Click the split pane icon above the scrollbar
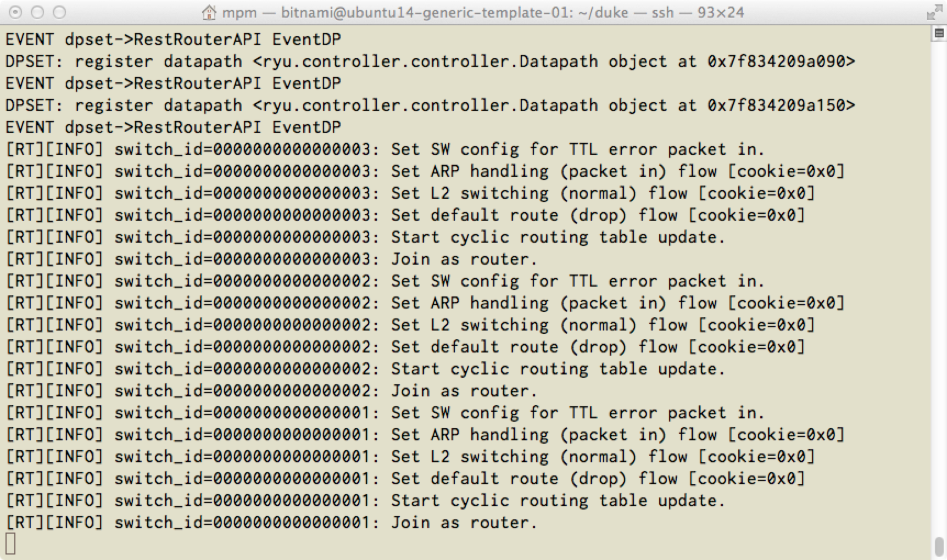 point(938,34)
